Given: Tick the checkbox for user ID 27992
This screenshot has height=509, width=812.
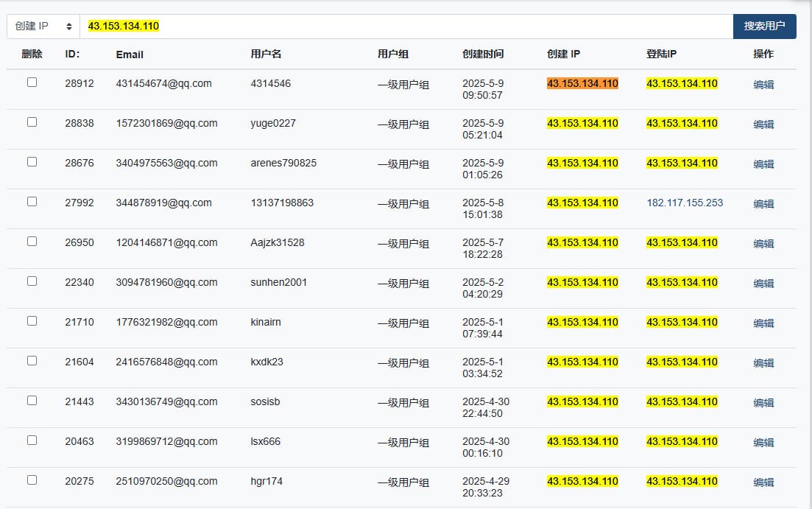Looking at the screenshot, I should click(x=32, y=202).
